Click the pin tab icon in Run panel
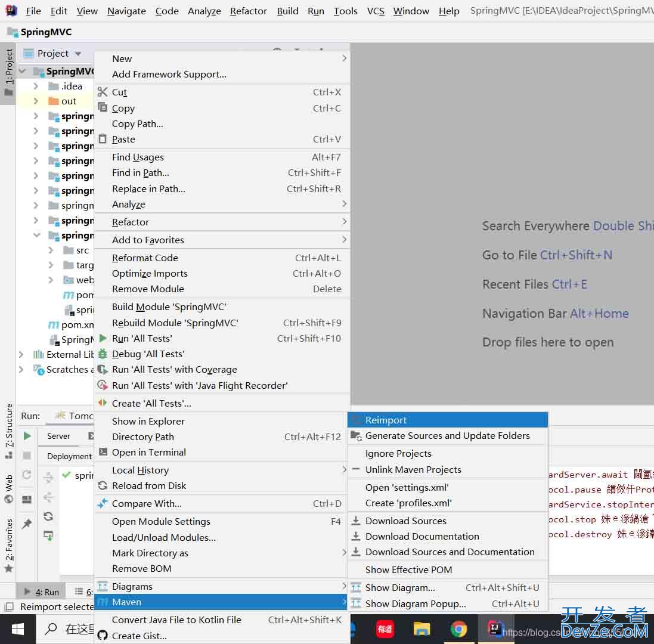 tap(27, 523)
